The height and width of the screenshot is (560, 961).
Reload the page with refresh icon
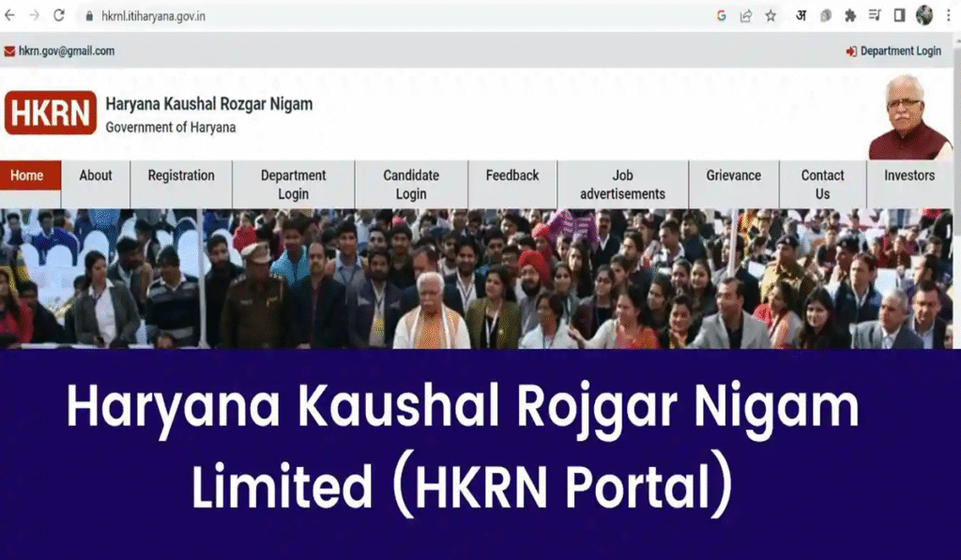[59, 15]
